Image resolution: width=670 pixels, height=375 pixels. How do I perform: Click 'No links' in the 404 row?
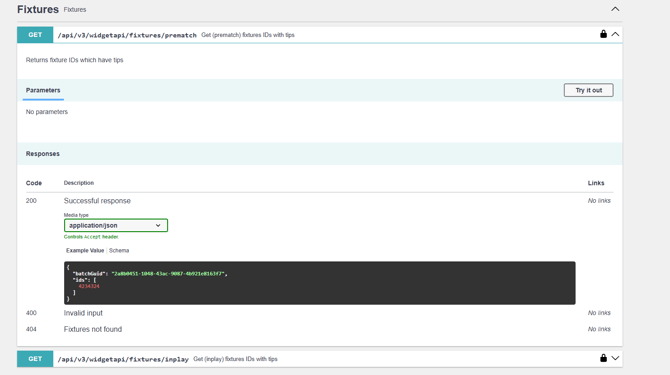pos(599,329)
